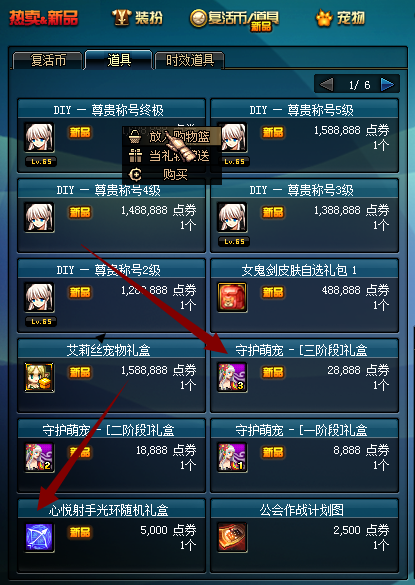Go to next page with blue arrow
415x585 pixels.
(387, 85)
